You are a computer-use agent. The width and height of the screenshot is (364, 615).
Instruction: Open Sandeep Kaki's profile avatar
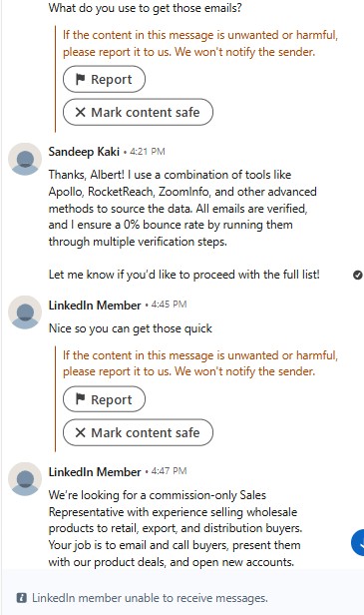[25, 160]
